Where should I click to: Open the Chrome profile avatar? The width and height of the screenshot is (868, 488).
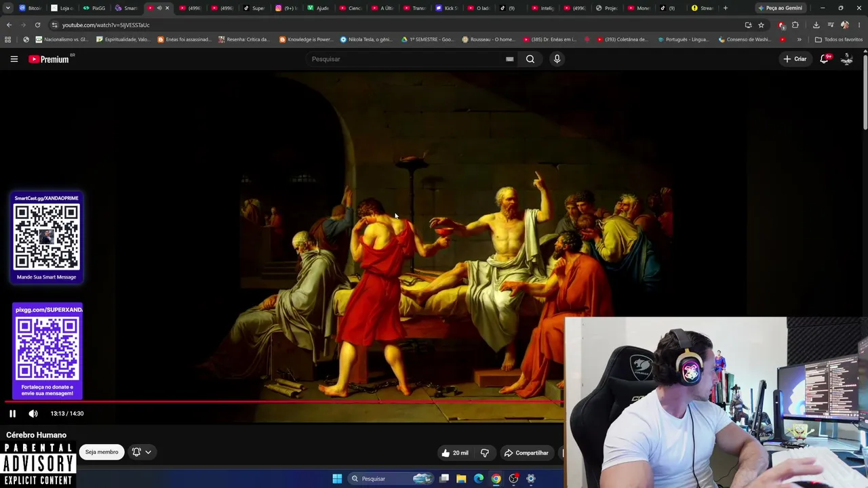[845, 25]
